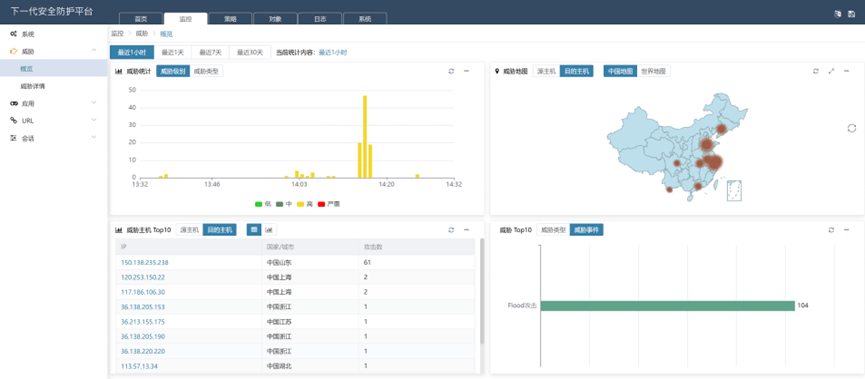The height and width of the screenshot is (379, 865).
Task: Open the 监控 top tab
Action: [x=185, y=18]
